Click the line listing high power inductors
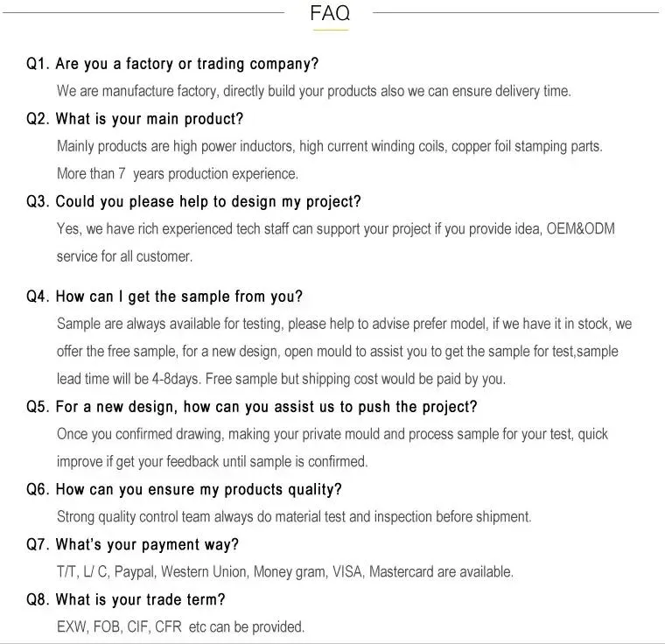The image size is (665, 644). [329, 146]
